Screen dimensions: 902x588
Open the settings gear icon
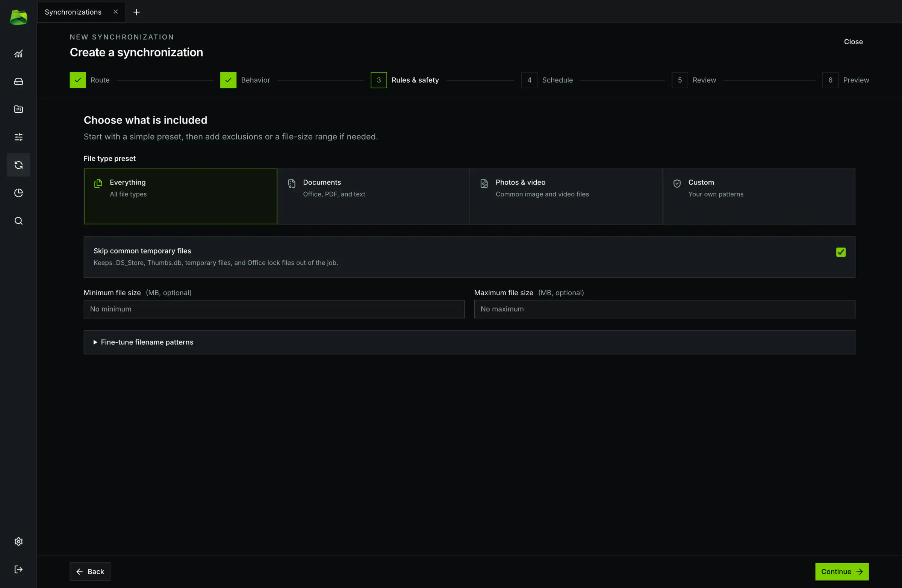click(x=18, y=541)
